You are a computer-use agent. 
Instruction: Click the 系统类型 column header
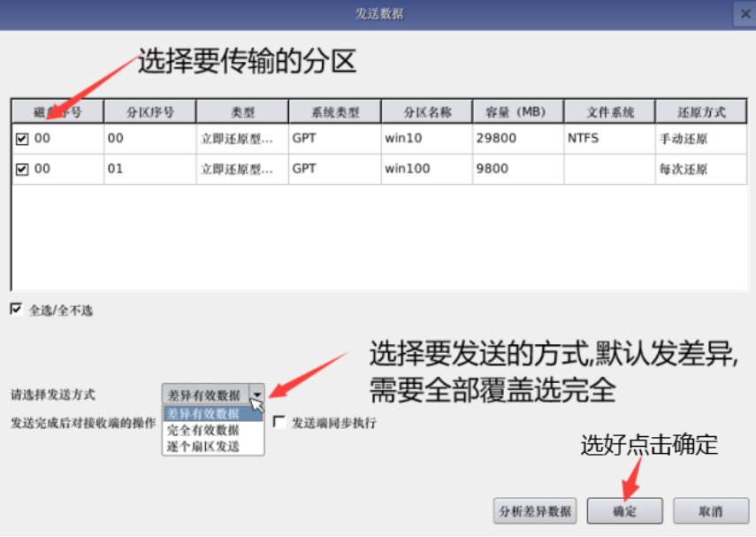(x=334, y=111)
